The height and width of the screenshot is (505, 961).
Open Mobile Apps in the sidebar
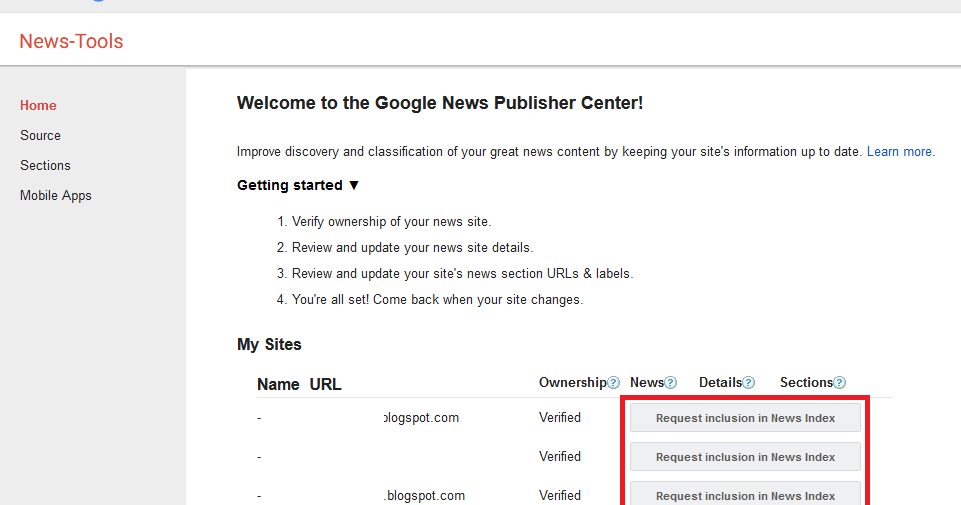point(56,196)
